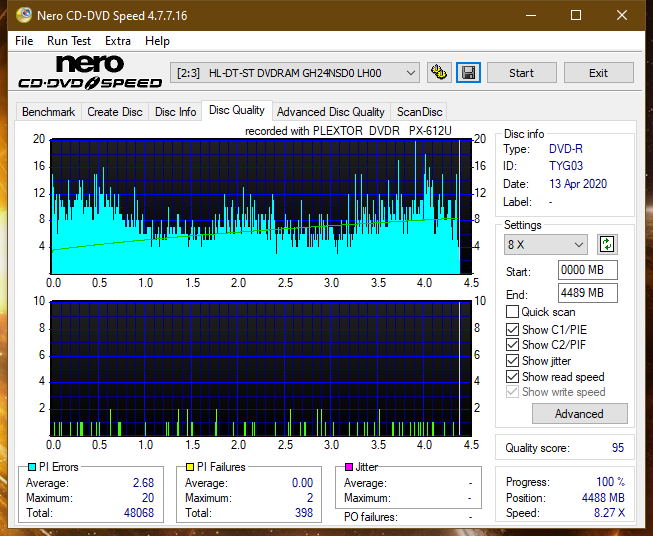Select the Disc Quality tab
The width and height of the screenshot is (653, 536).
pos(237,110)
